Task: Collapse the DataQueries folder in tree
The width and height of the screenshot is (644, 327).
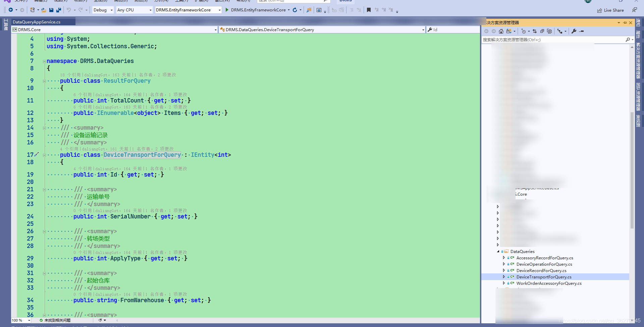Action: point(498,252)
